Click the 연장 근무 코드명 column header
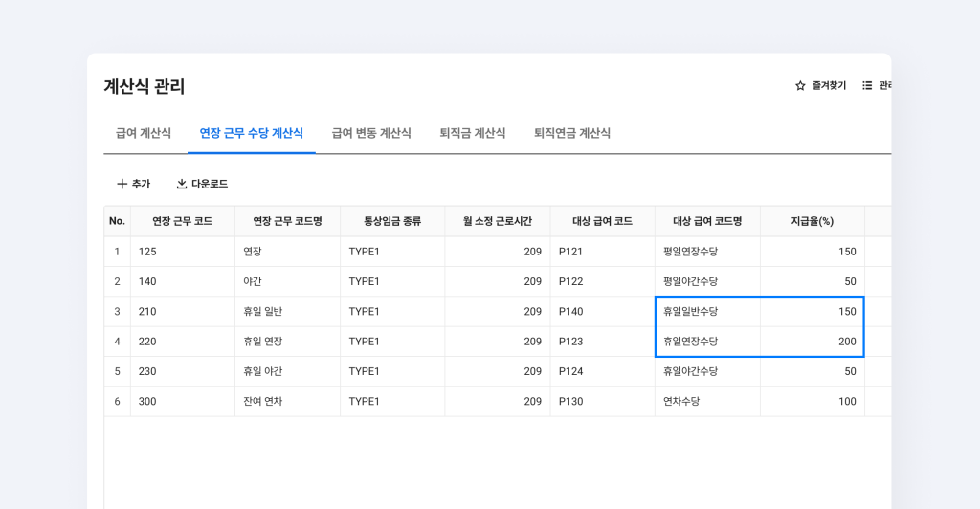Viewport: 980px width, 509px height. [x=287, y=221]
